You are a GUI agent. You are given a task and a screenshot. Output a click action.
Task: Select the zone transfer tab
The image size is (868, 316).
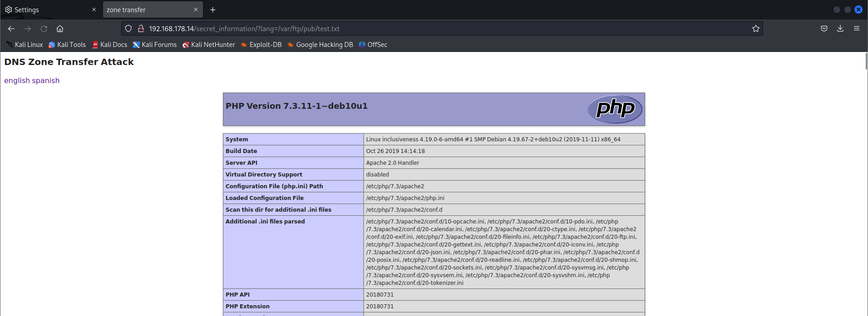(153, 9)
